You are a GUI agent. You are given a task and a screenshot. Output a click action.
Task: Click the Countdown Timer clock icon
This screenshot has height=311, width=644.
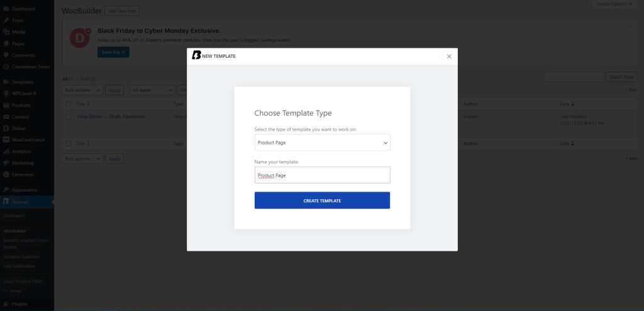pyautogui.click(x=6, y=67)
